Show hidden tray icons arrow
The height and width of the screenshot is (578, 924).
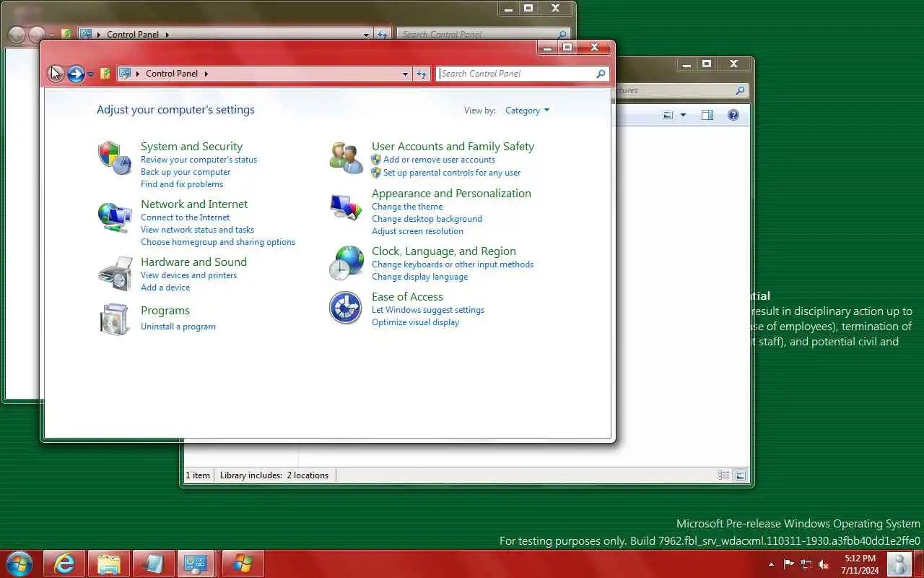(771, 564)
